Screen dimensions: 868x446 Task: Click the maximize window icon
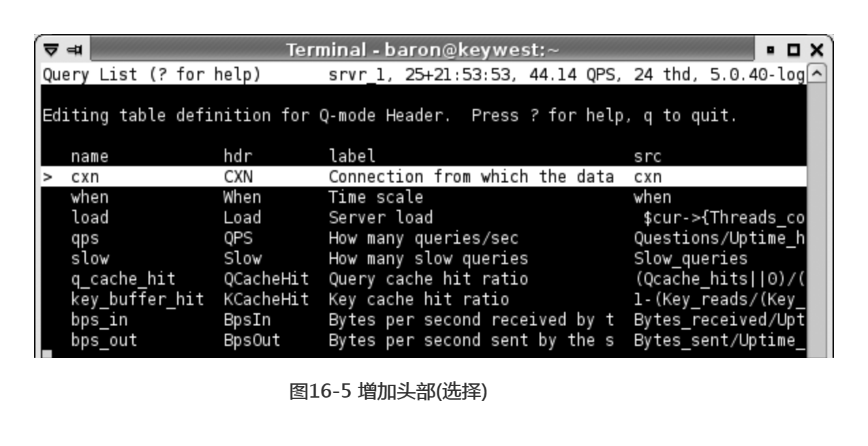click(793, 50)
